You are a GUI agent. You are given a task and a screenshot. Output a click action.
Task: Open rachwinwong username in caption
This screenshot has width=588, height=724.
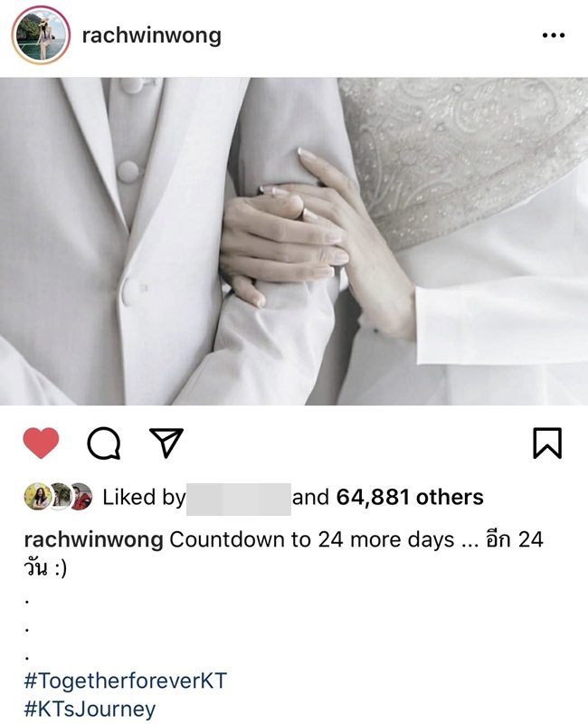[x=94, y=539]
